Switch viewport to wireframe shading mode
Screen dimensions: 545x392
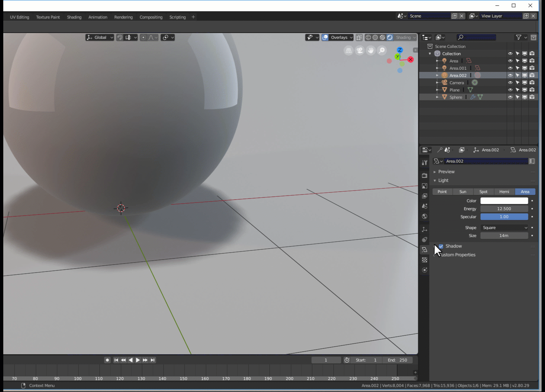click(368, 37)
